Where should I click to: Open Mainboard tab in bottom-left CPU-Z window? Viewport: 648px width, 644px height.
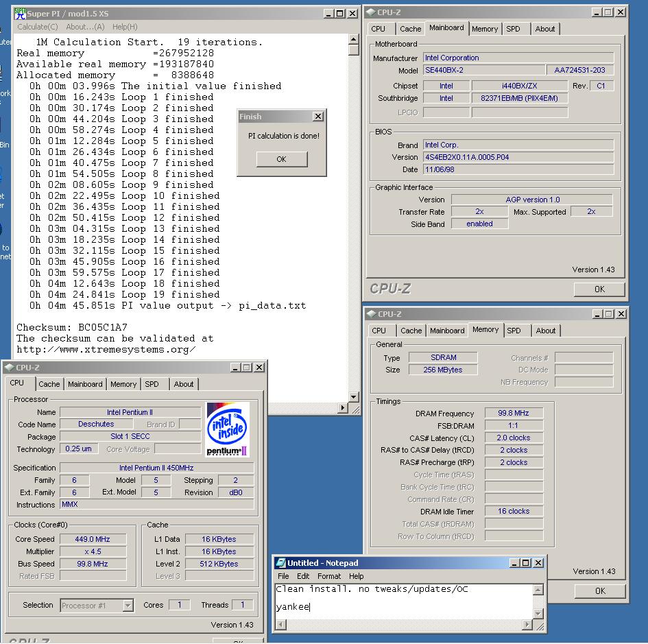[x=85, y=385]
